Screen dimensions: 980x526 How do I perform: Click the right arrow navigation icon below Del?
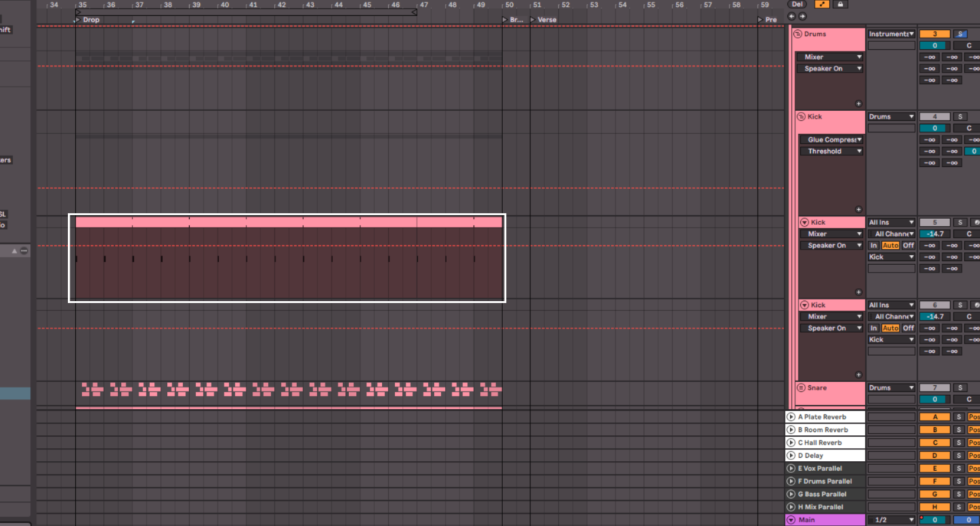tap(802, 16)
